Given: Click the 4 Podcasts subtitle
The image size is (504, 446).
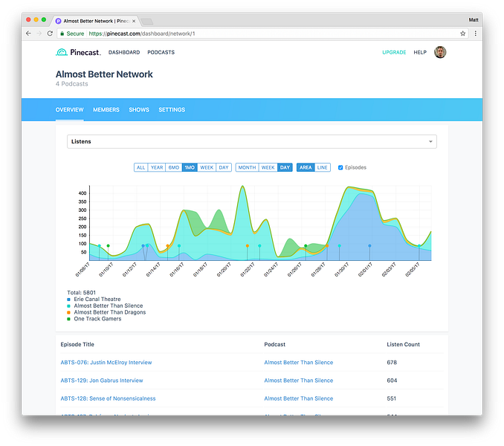Looking at the screenshot, I should (71, 84).
